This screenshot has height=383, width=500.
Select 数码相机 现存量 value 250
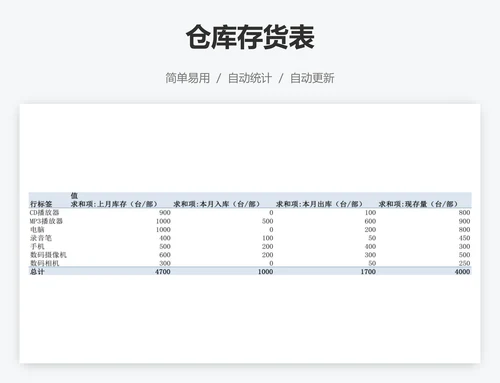464,263
